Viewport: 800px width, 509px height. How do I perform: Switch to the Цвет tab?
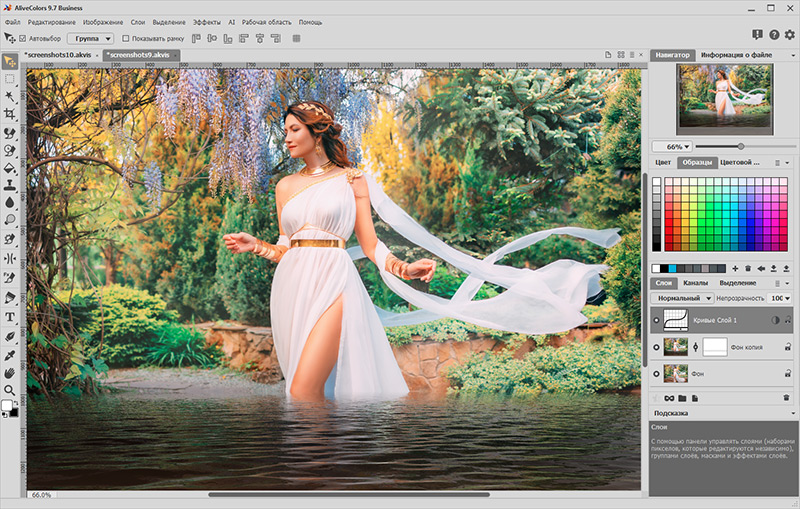(x=663, y=162)
